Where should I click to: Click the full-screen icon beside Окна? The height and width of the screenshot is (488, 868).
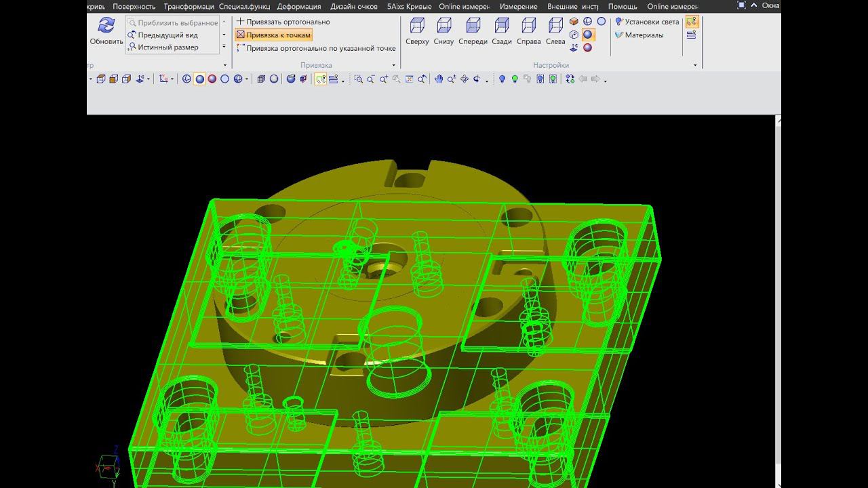741,5
